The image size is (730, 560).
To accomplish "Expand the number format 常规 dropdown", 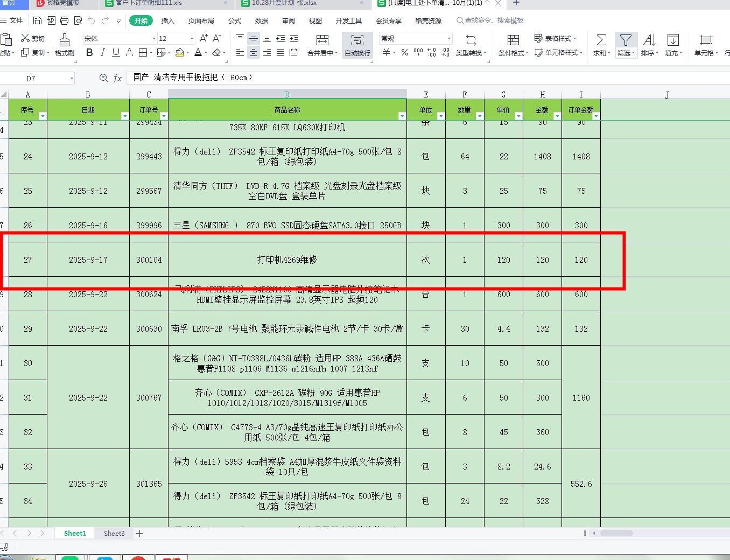I will 449,39.
